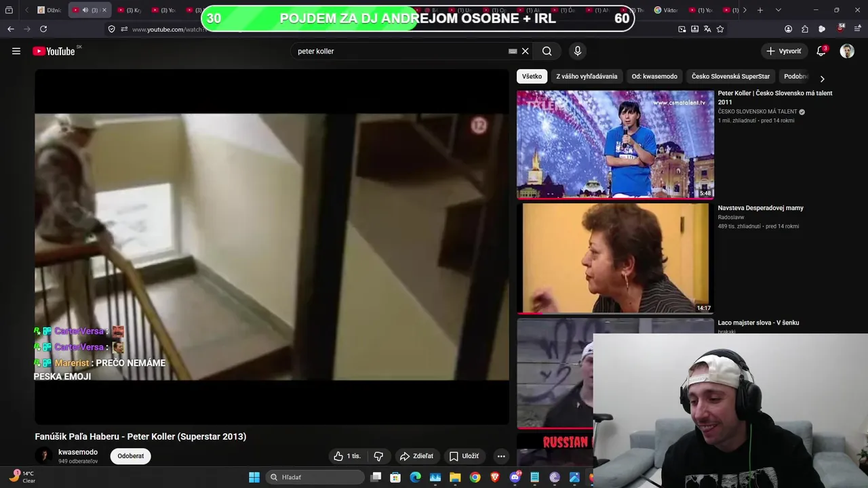The height and width of the screenshot is (488, 868).
Task: Select the Od: kwasemodo chip
Action: [x=654, y=77]
